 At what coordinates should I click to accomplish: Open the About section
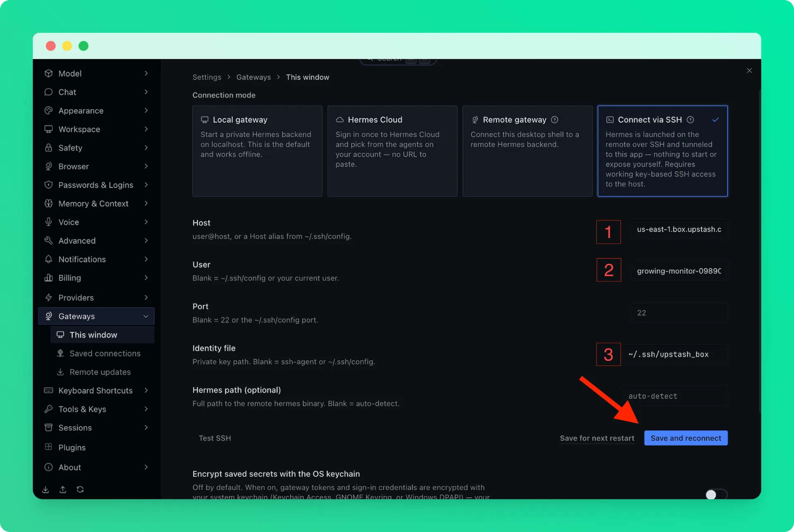click(96, 467)
